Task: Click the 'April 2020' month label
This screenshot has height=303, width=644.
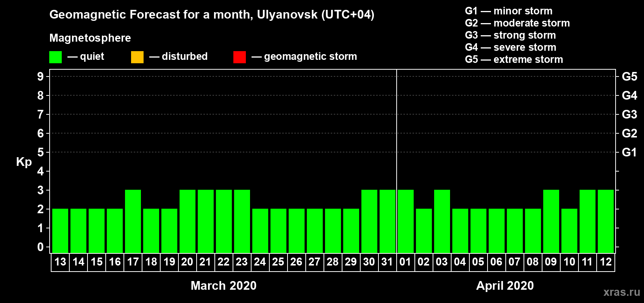Action: click(x=505, y=286)
